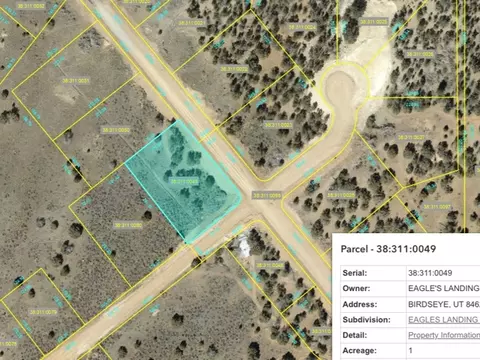Click parcel 38:311:0025 label
Screen dimensions: 480x360
tap(374, 22)
